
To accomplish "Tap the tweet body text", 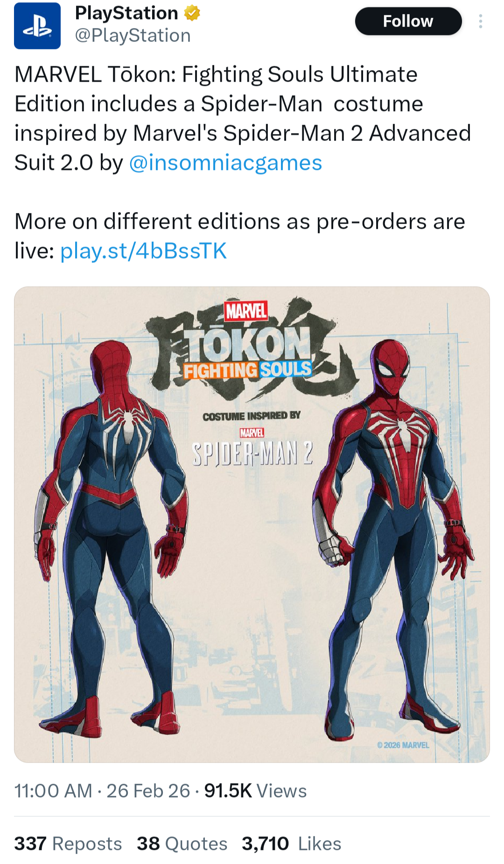I will pos(243,163).
